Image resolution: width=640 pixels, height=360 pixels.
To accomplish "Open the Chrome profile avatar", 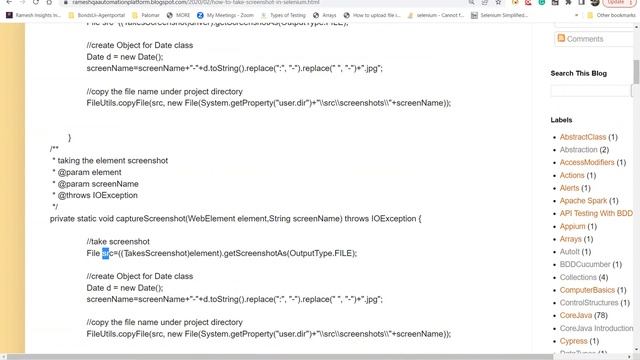I will point(595,2).
